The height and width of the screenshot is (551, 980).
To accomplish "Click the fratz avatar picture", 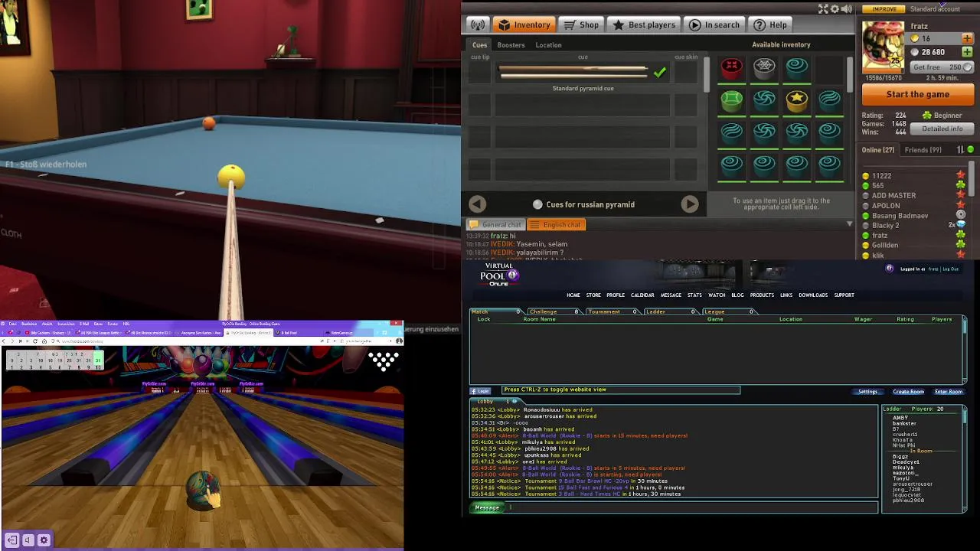I will pyautogui.click(x=884, y=47).
